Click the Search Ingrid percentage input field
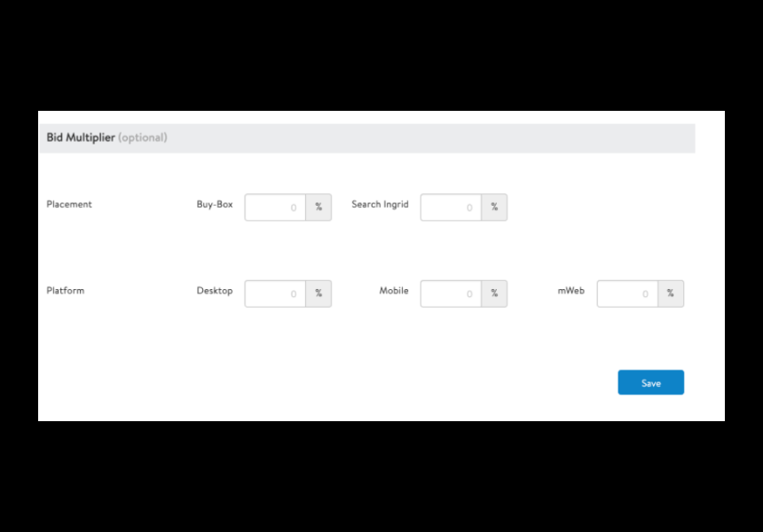 [451, 207]
